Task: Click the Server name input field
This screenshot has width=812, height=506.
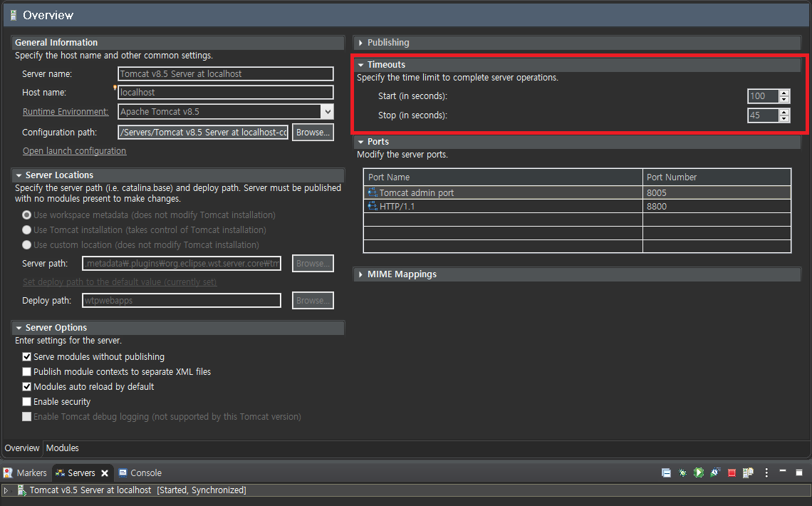Action: click(x=225, y=74)
